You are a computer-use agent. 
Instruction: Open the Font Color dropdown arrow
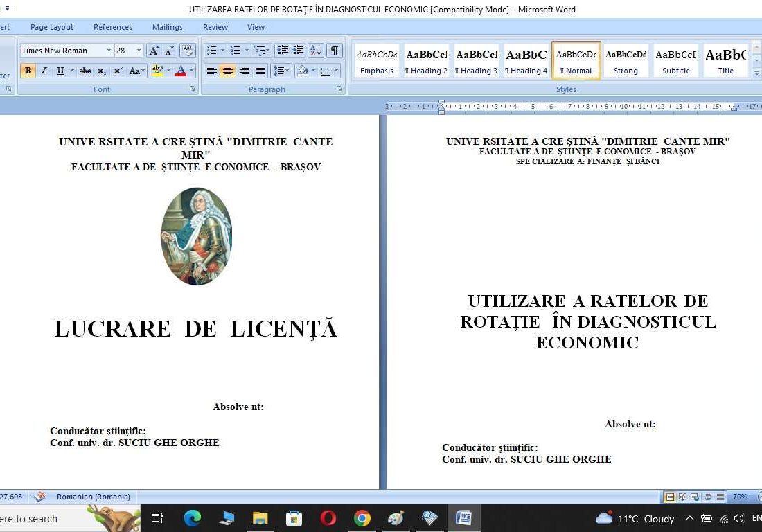(190, 71)
